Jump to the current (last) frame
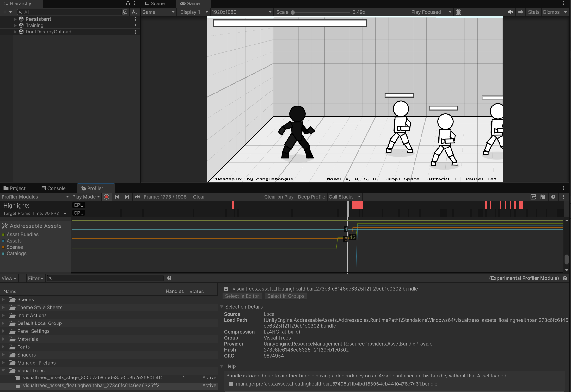Image resolution: width=571 pixels, height=392 pixels. (137, 197)
